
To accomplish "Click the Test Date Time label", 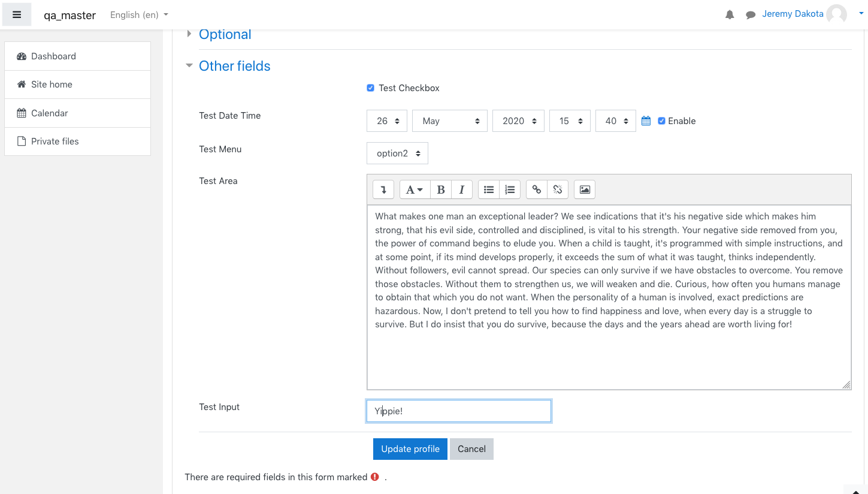I will (x=230, y=116).
